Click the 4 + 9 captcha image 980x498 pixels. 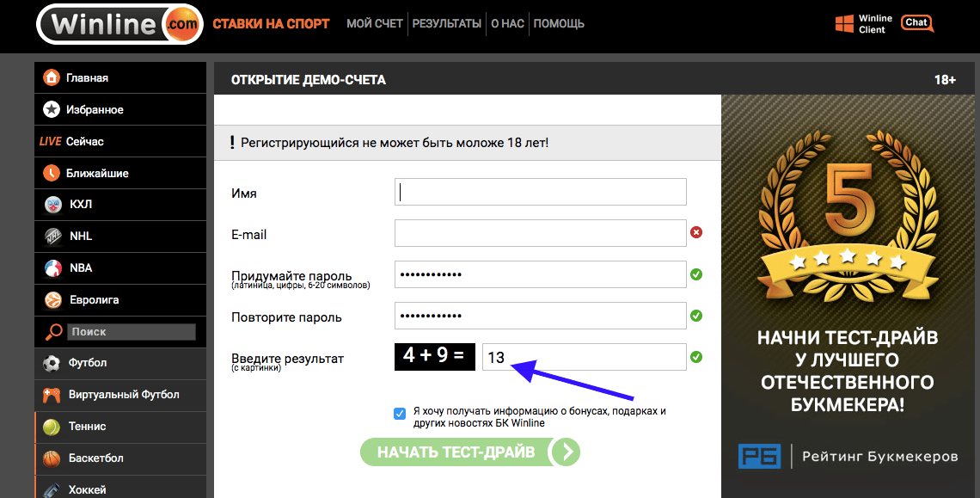coord(435,357)
